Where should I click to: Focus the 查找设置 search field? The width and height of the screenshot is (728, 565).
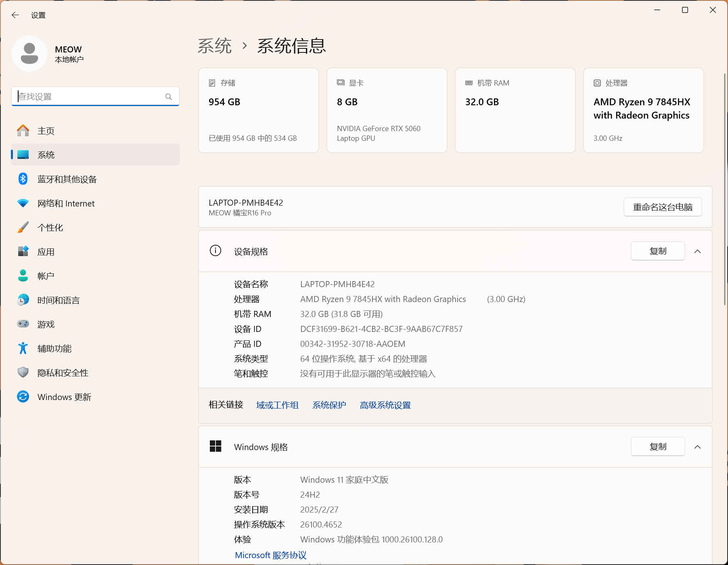coord(89,97)
